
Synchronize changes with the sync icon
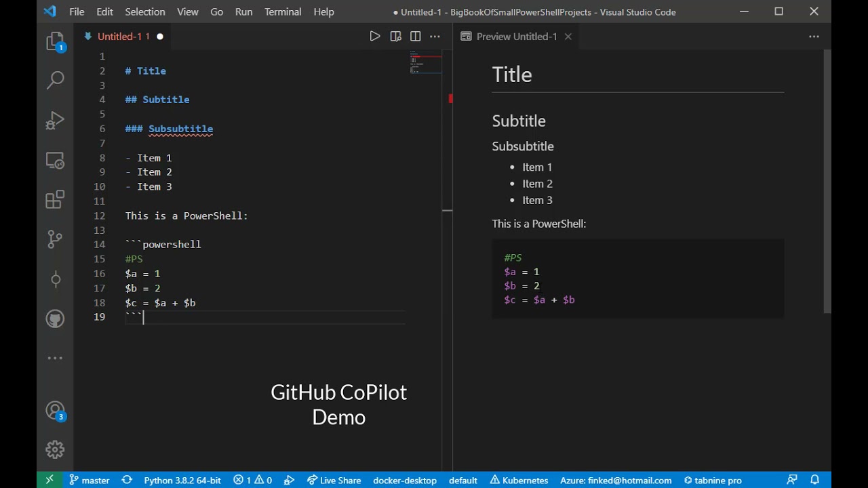pyautogui.click(x=127, y=480)
